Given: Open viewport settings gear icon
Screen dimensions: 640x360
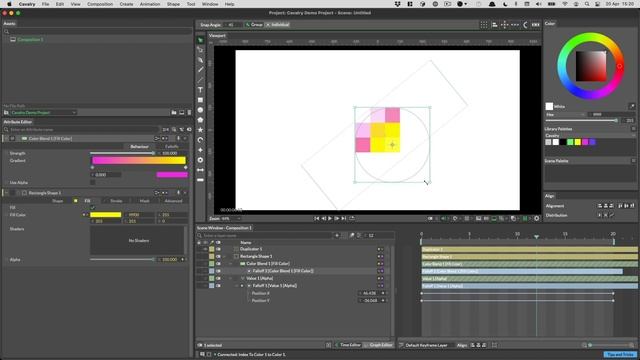Looking at the screenshot, I should coord(537,218).
